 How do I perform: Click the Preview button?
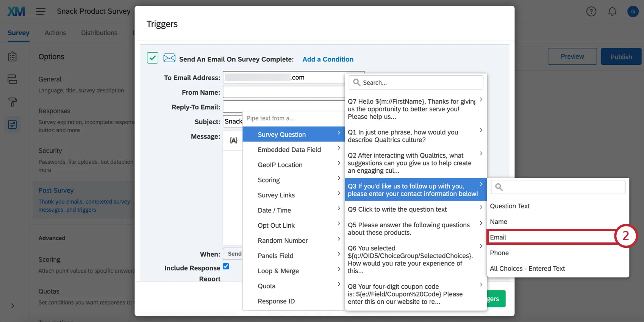pos(572,56)
